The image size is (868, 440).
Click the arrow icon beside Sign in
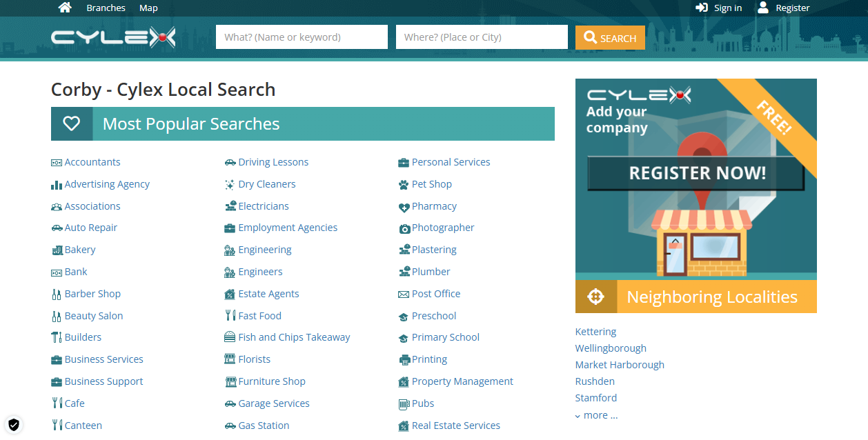tap(702, 8)
